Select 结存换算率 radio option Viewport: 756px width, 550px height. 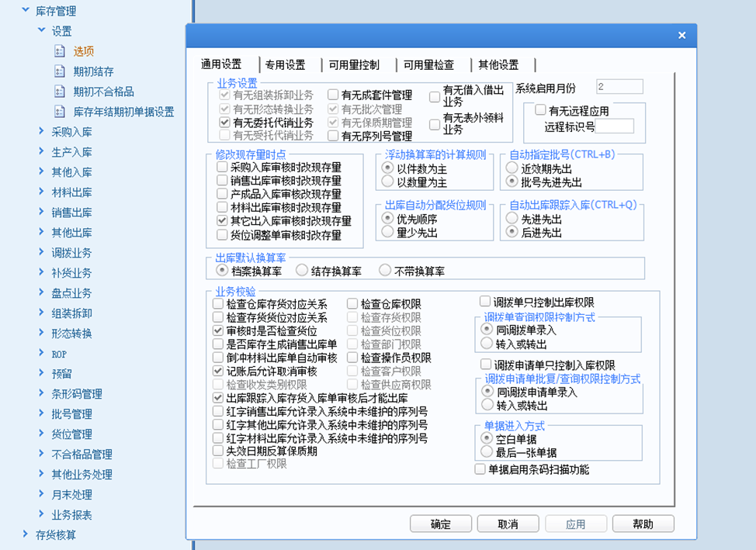point(302,271)
